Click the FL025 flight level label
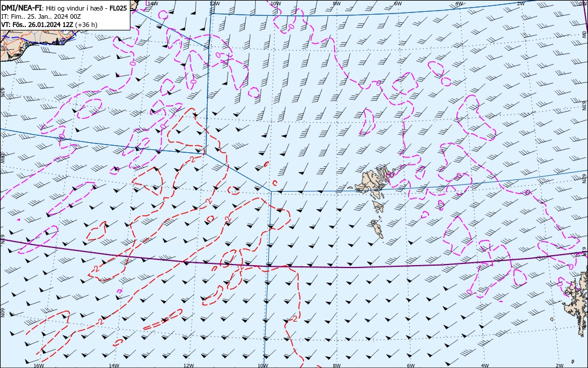Screen dimensions: 588x368 118,8
